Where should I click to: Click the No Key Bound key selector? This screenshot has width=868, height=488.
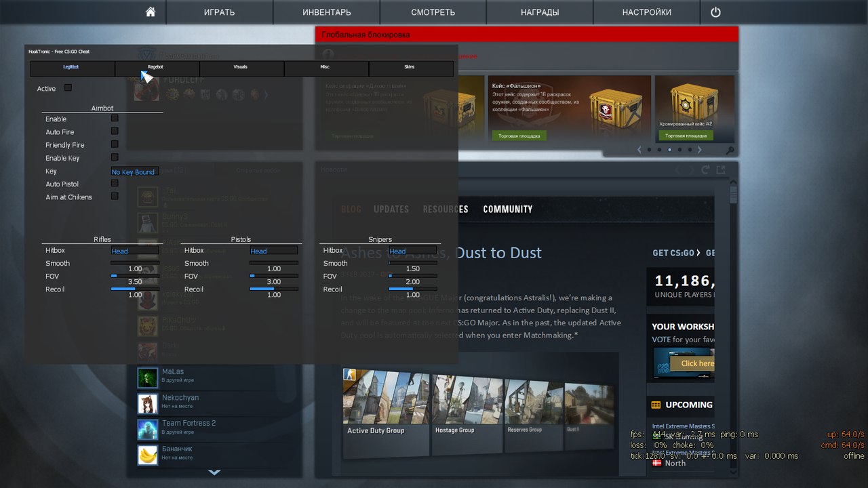point(134,171)
